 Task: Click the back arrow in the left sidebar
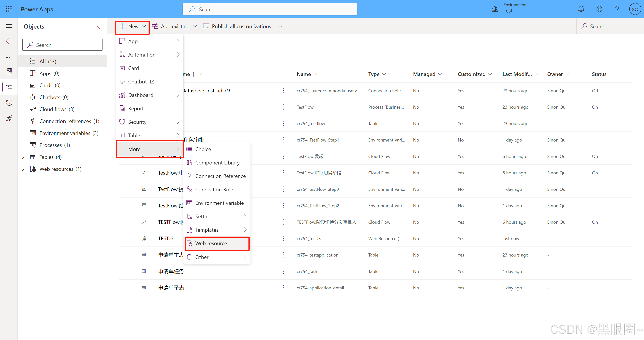9,41
